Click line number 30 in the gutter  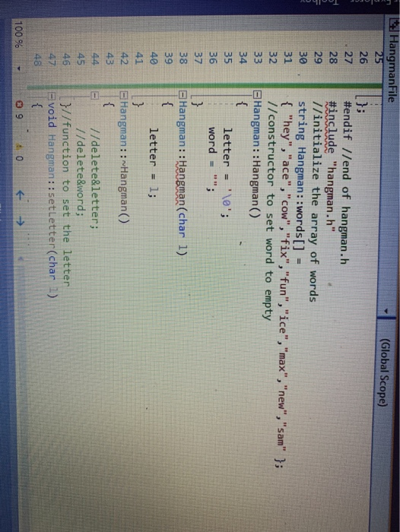[x=302, y=59]
